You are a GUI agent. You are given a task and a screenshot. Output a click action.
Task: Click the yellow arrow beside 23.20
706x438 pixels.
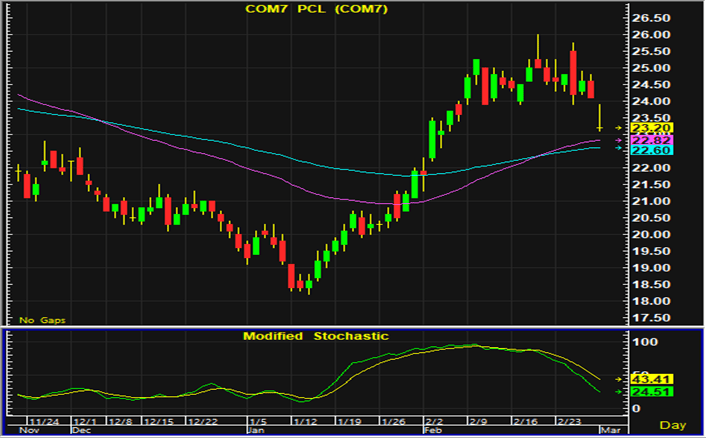617,128
